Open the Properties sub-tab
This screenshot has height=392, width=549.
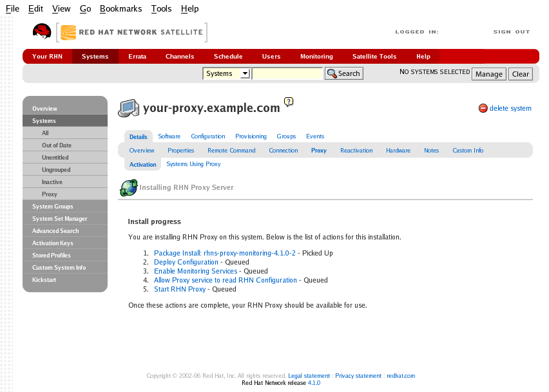tap(180, 151)
